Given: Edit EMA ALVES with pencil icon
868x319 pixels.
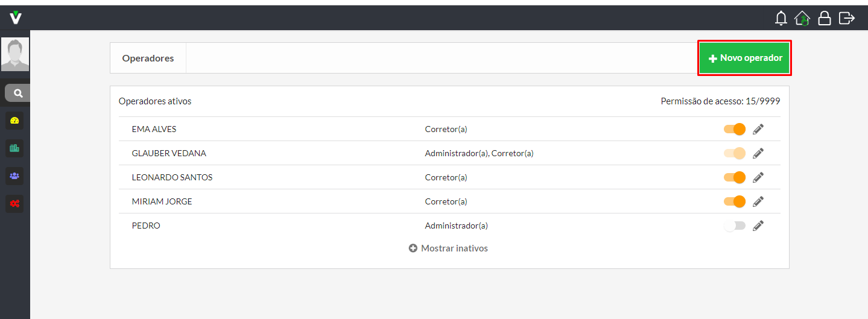Looking at the screenshot, I should point(758,129).
